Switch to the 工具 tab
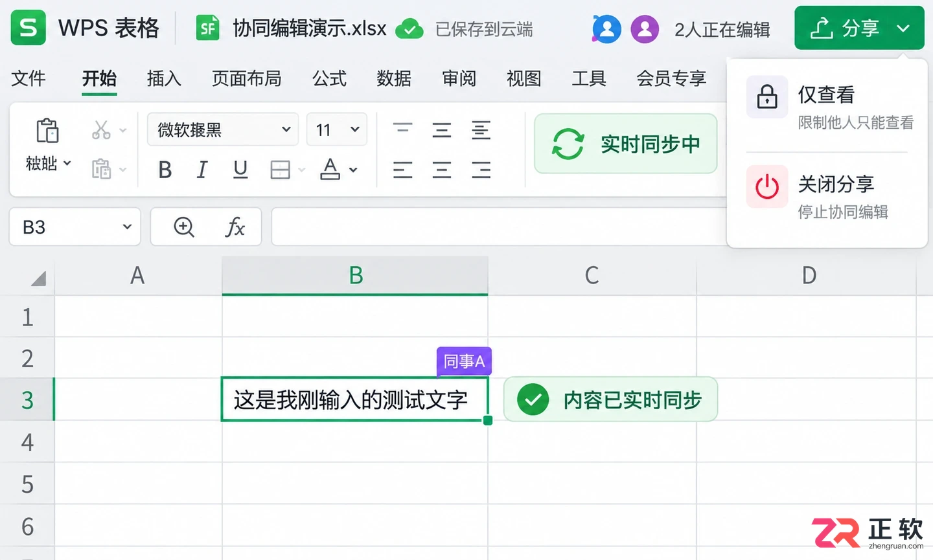Screen dimensions: 933x560 click(588, 78)
